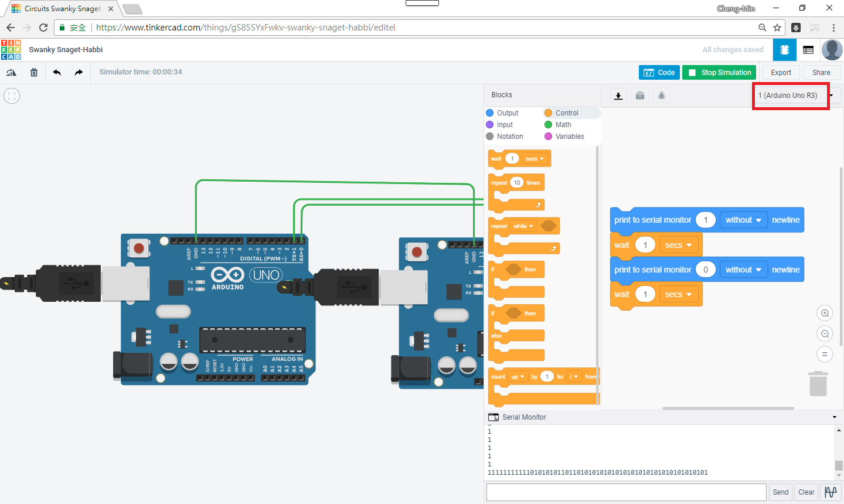Switch to text code view icon

click(808, 50)
